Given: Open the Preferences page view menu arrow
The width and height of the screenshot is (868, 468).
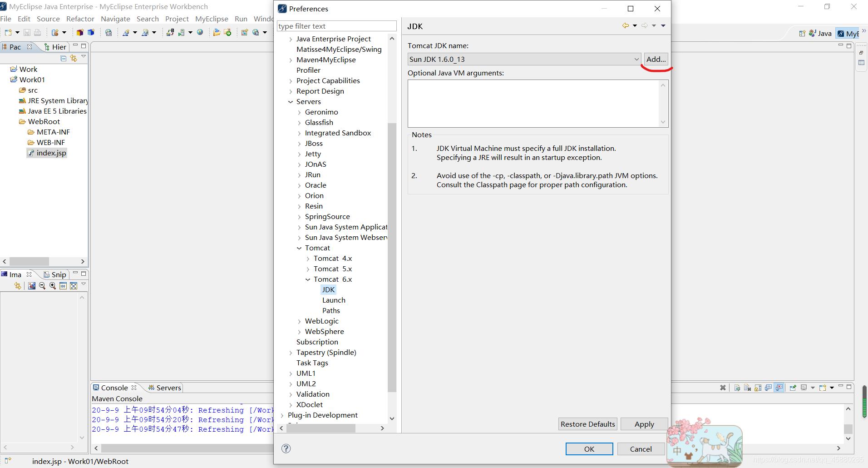Looking at the screenshot, I should pos(663,25).
